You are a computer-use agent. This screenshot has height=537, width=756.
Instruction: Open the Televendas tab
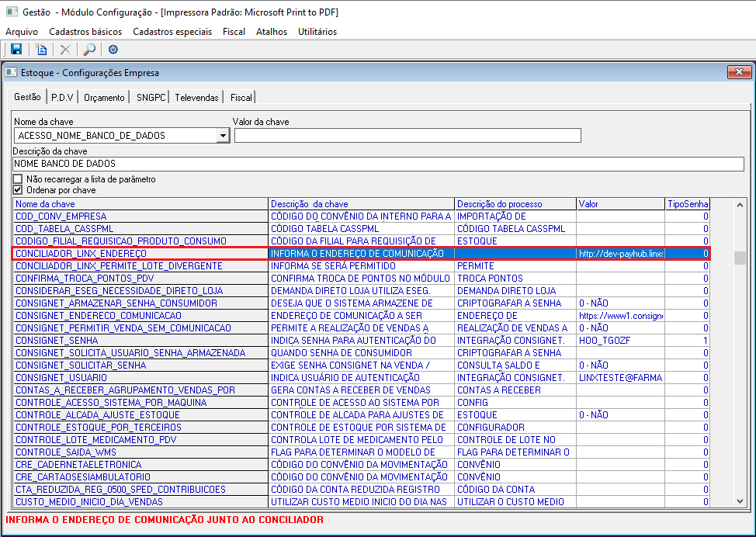pos(196,98)
